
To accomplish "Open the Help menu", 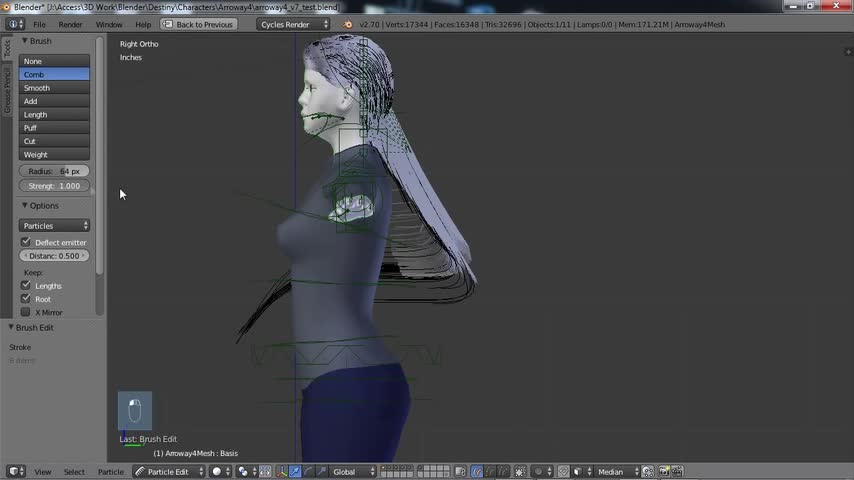I will [143, 25].
